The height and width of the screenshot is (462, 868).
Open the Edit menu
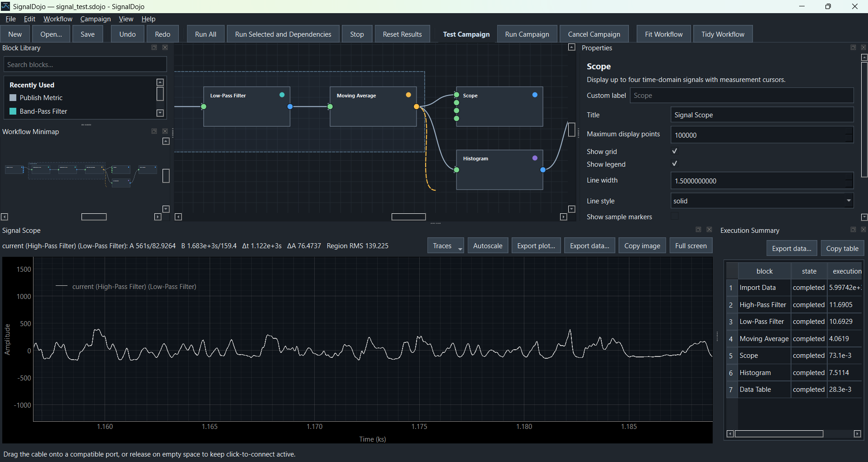click(x=29, y=19)
